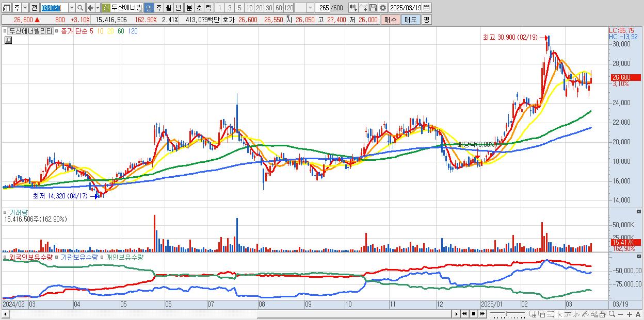The image size is (644, 320).
Task: Click the 전 button
Action: tap(34, 8)
